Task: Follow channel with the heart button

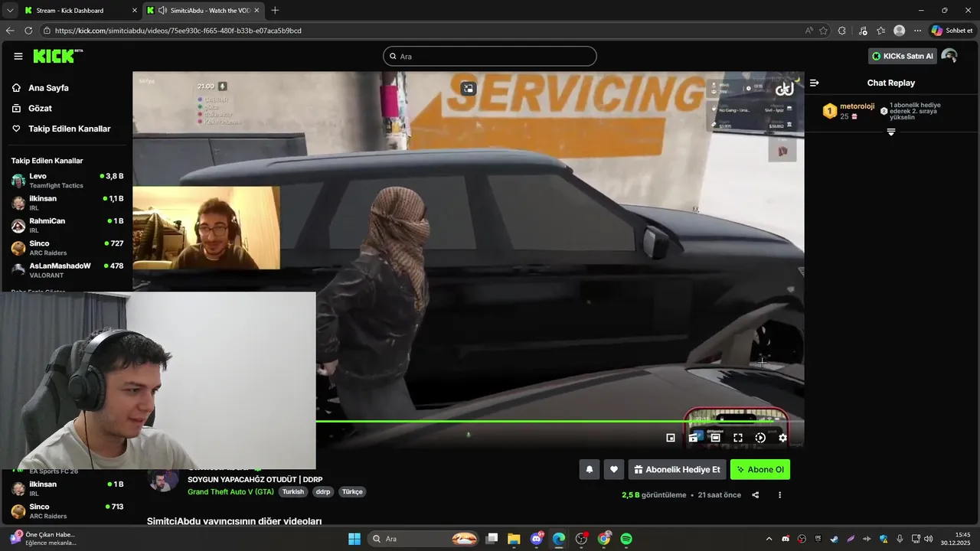Action: pos(613,470)
